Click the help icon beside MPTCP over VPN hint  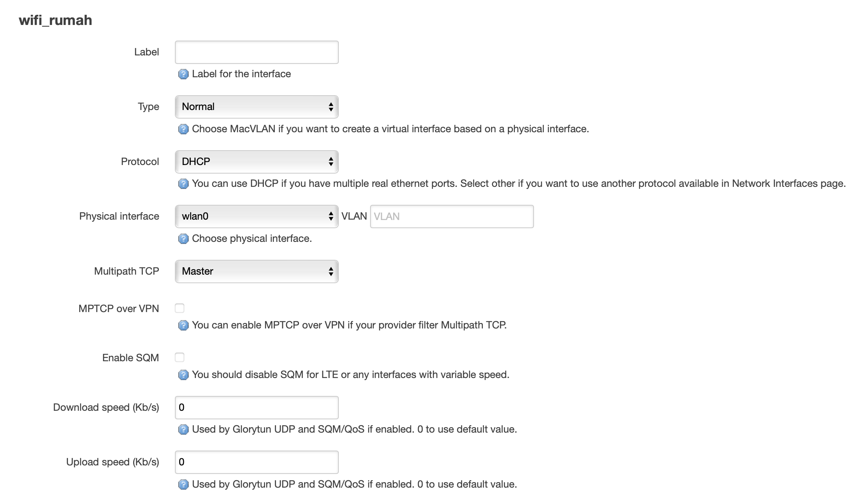[x=183, y=325]
